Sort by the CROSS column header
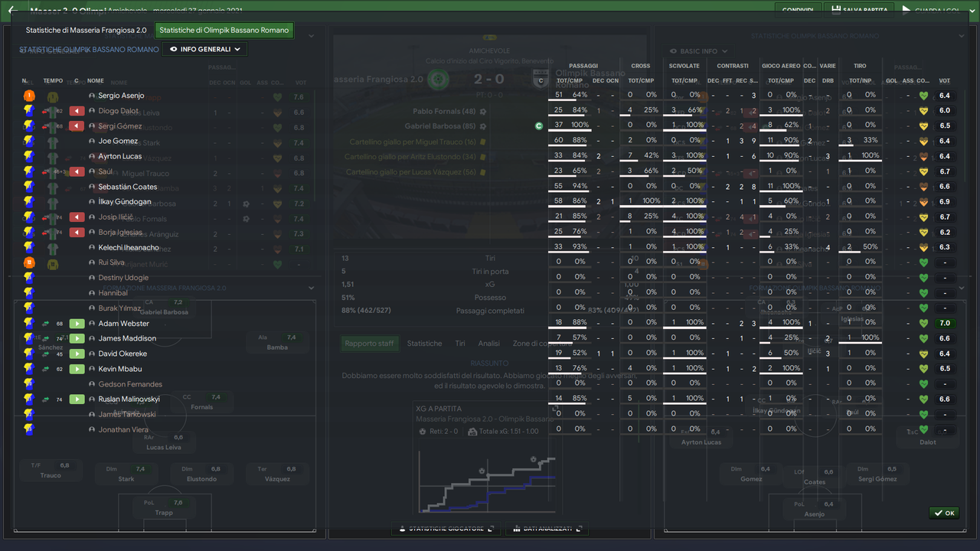Image resolution: width=980 pixels, height=551 pixels. [641, 66]
